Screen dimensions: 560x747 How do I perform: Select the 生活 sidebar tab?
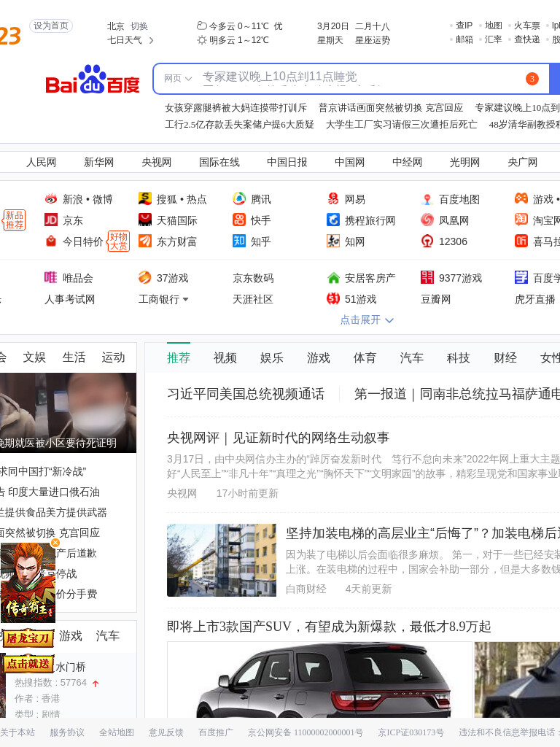pos(74,357)
